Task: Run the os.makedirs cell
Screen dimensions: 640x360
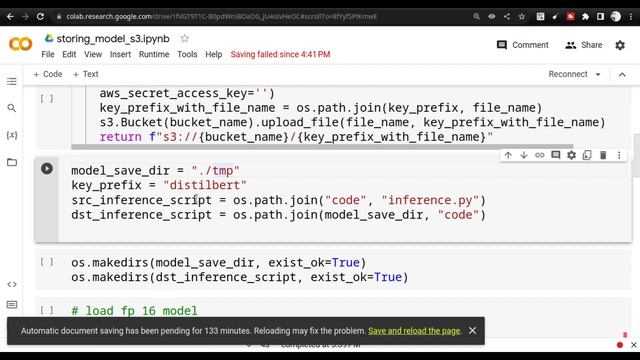Action: (47, 262)
